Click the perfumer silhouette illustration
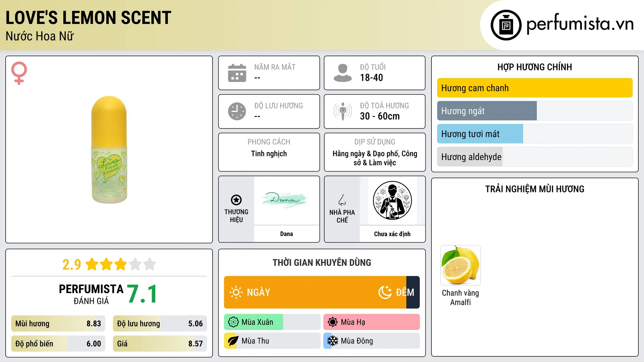 (392, 200)
